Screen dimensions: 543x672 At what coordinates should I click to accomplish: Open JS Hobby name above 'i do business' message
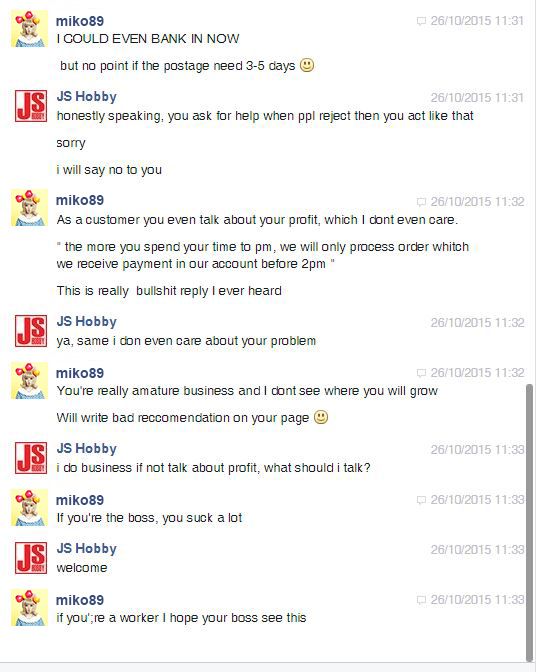point(87,448)
